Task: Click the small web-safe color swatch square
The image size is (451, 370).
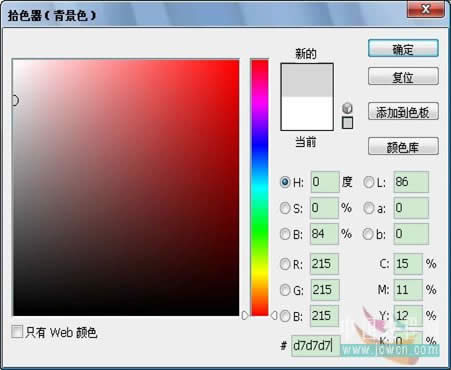Action: 347,123
